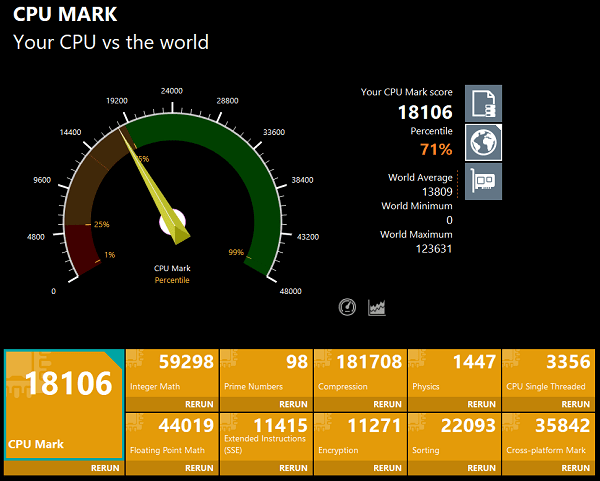Click the 71% percentile value
Image resolution: width=600 pixels, height=481 pixels.
436,149
